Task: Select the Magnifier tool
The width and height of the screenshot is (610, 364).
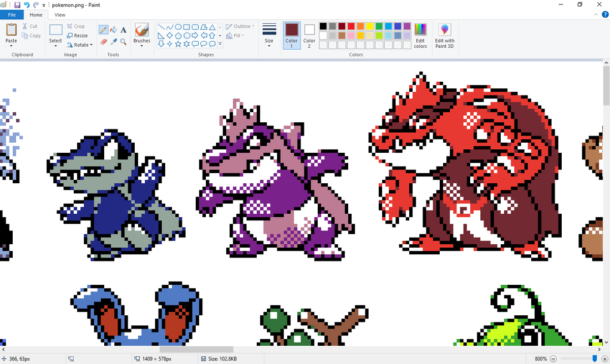Action: click(123, 42)
